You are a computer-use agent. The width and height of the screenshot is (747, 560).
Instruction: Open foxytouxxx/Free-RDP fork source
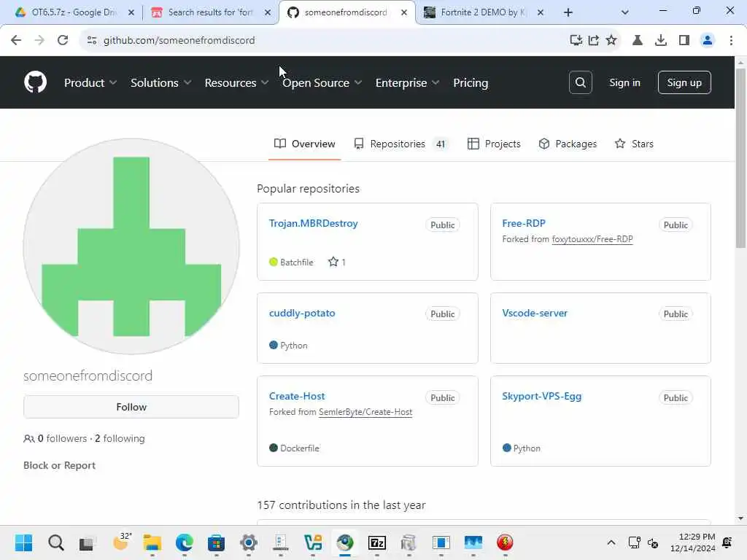(x=592, y=239)
